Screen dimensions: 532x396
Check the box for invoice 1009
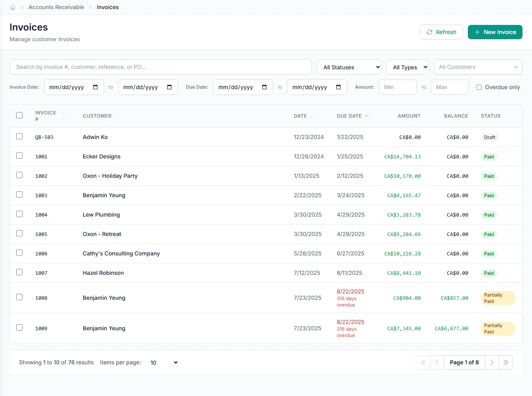coord(19,327)
